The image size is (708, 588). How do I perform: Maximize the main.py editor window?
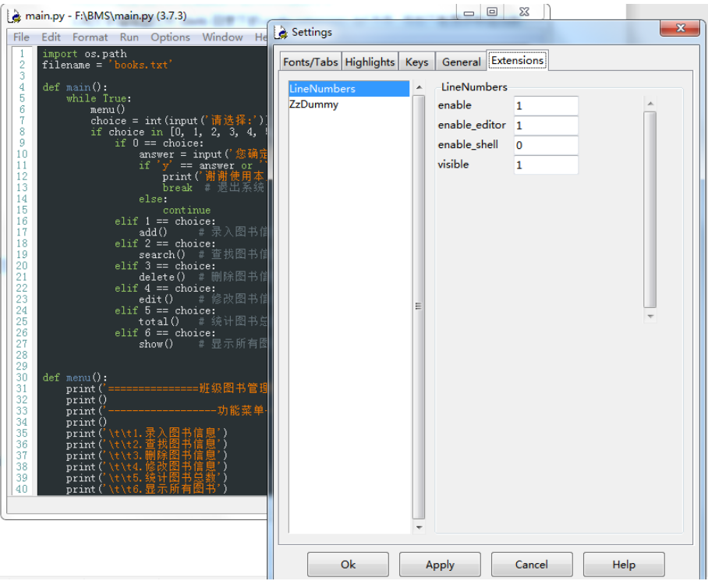492,12
